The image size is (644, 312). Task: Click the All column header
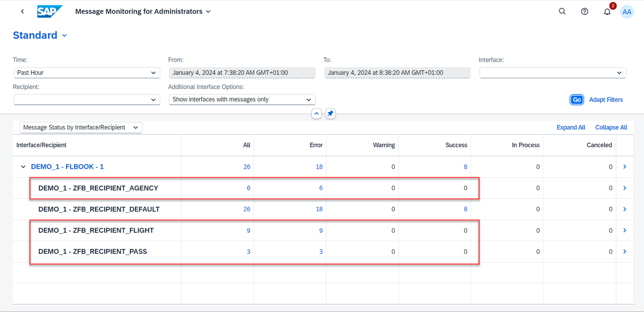218,145
